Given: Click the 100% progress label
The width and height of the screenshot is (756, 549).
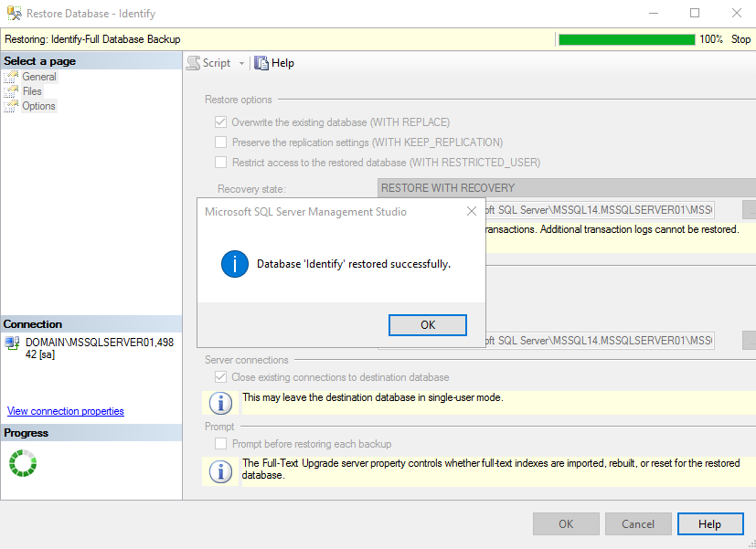Looking at the screenshot, I should point(711,39).
